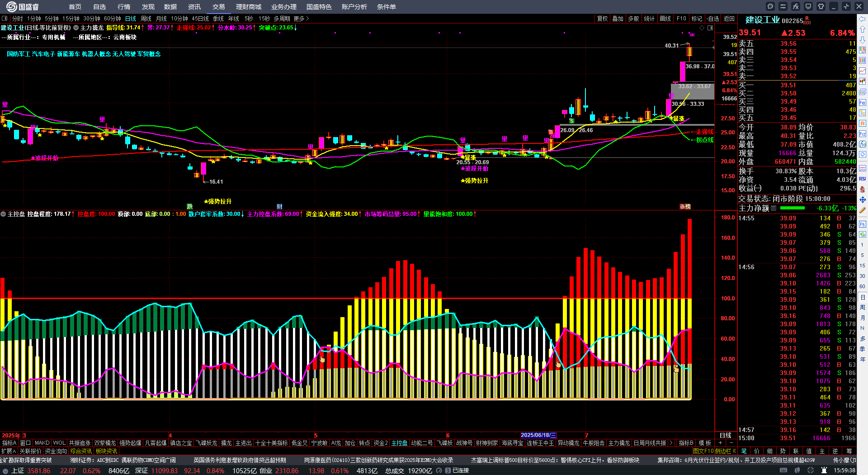Image resolution: width=868 pixels, height=475 pixels.
Task: Switch to 周线 weekly period tab
Action: point(146,19)
